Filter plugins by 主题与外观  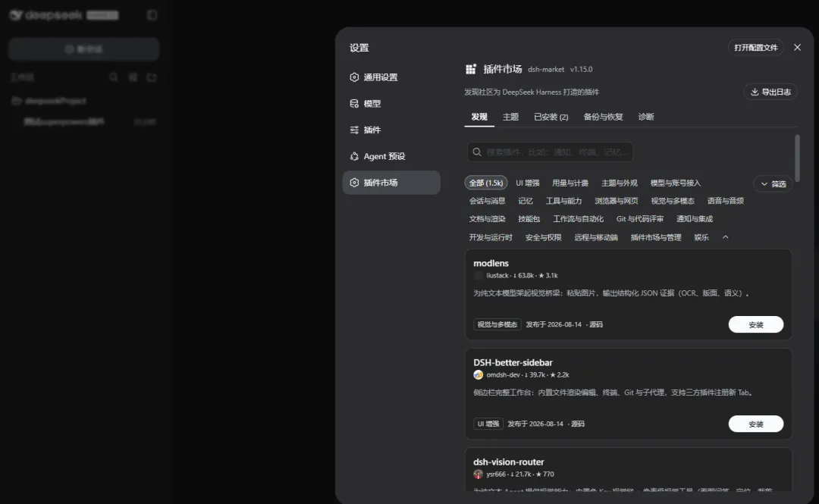[620, 183]
